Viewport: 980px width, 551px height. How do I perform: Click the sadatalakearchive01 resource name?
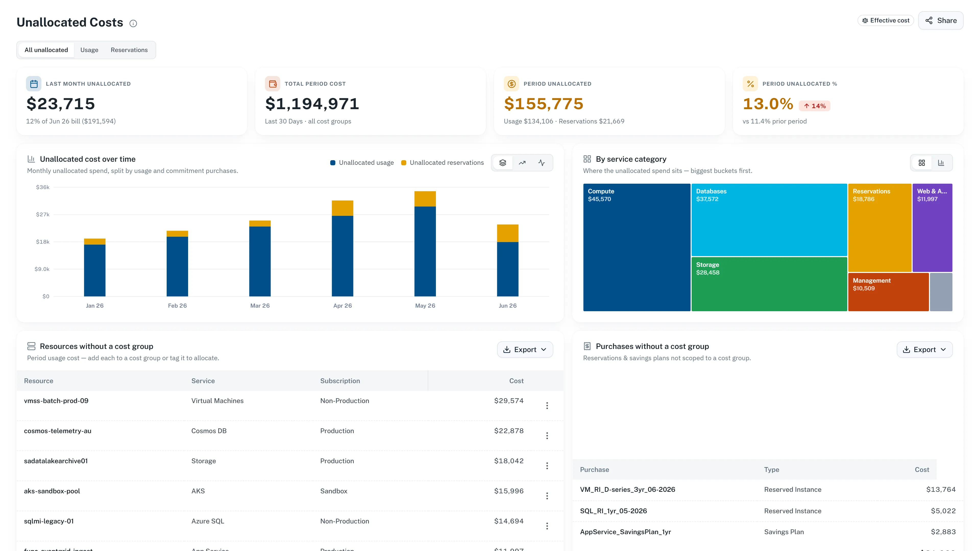tap(56, 461)
